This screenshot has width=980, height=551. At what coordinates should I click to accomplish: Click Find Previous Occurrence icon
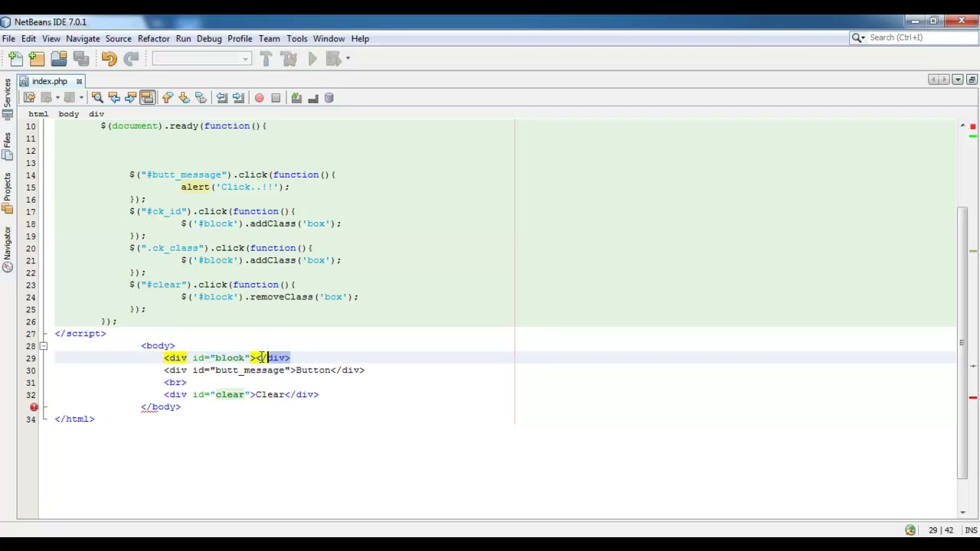point(114,98)
